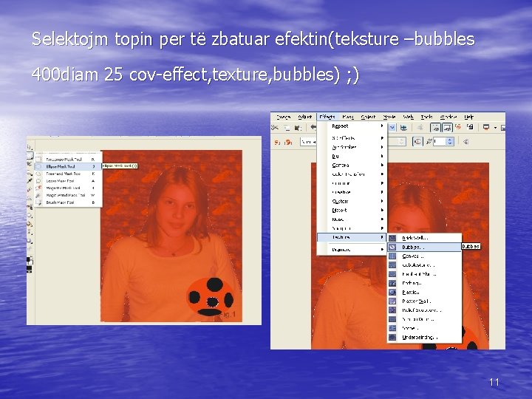Image resolution: width=532 pixels, height=399 pixels.
Task: Choose the Screen Door texture effect
Action: pyautogui.click(x=424, y=319)
